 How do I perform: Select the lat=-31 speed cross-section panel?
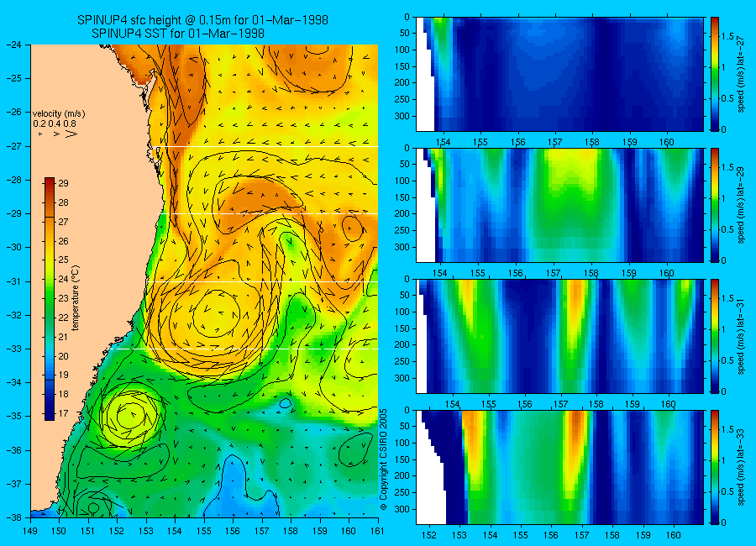click(559, 336)
